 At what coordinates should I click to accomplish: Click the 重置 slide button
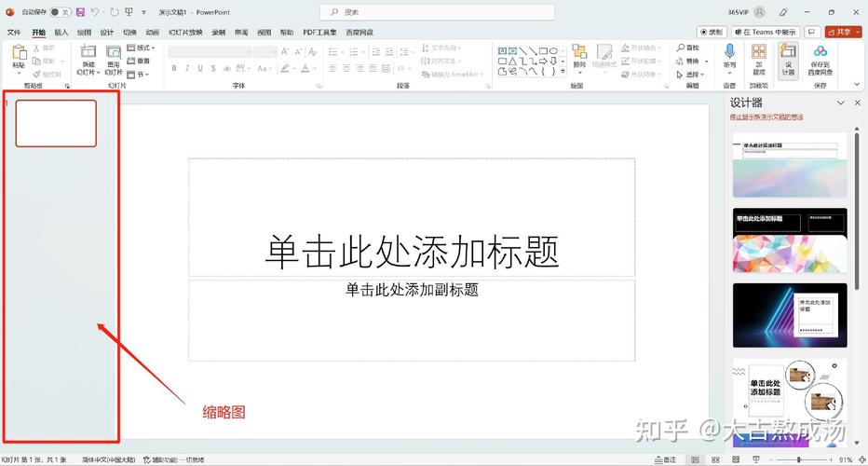point(139,61)
